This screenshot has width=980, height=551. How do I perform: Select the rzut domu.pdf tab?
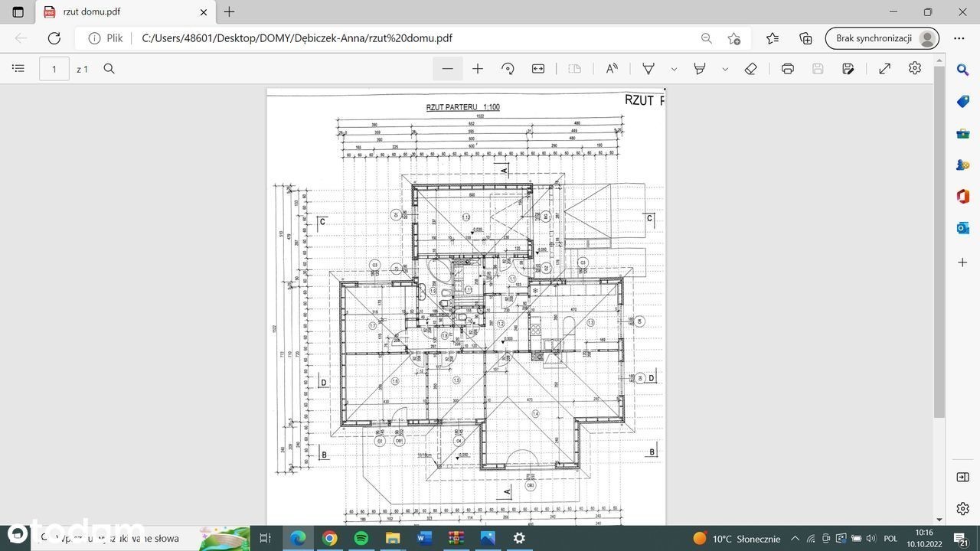(x=122, y=12)
